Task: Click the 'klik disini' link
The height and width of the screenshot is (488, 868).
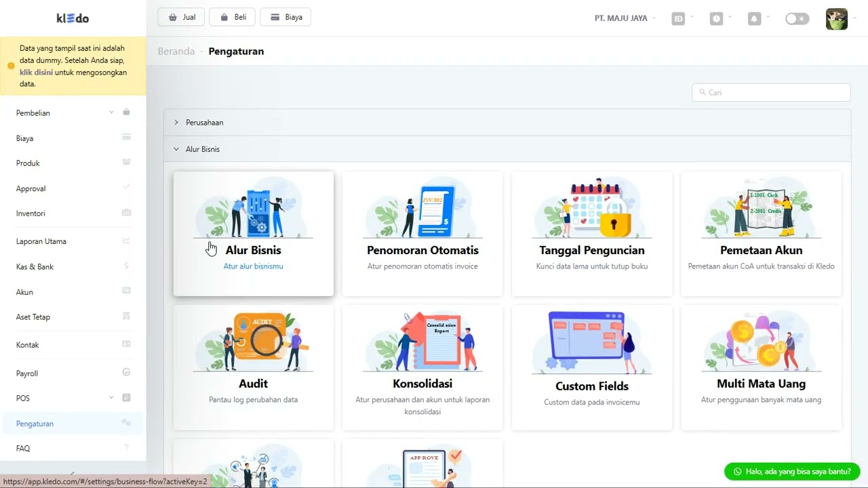Action: coord(36,72)
